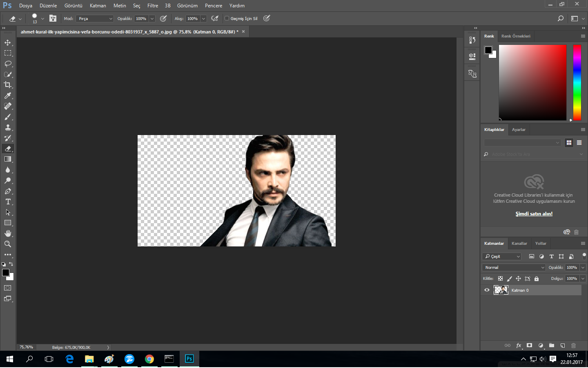Select the Move tool
Image resolution: width=588 pixels, height=368 pixels.
[8, 42]
